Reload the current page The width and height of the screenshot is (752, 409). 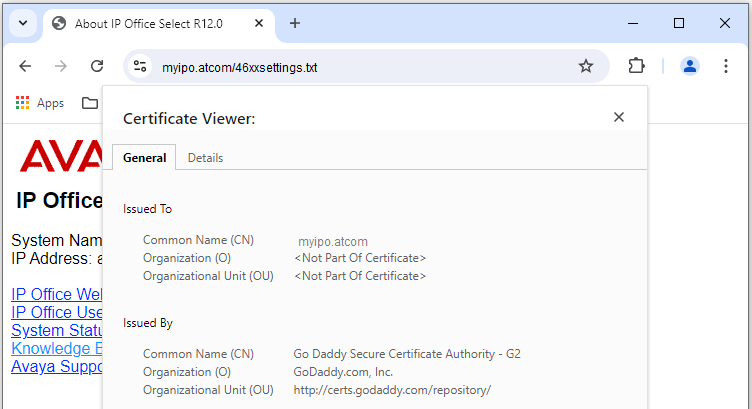[x=97, y=66]
